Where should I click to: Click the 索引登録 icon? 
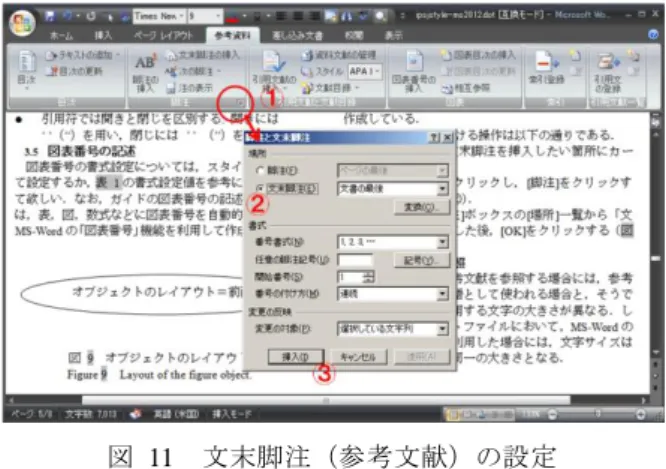[x=546, y=68]
